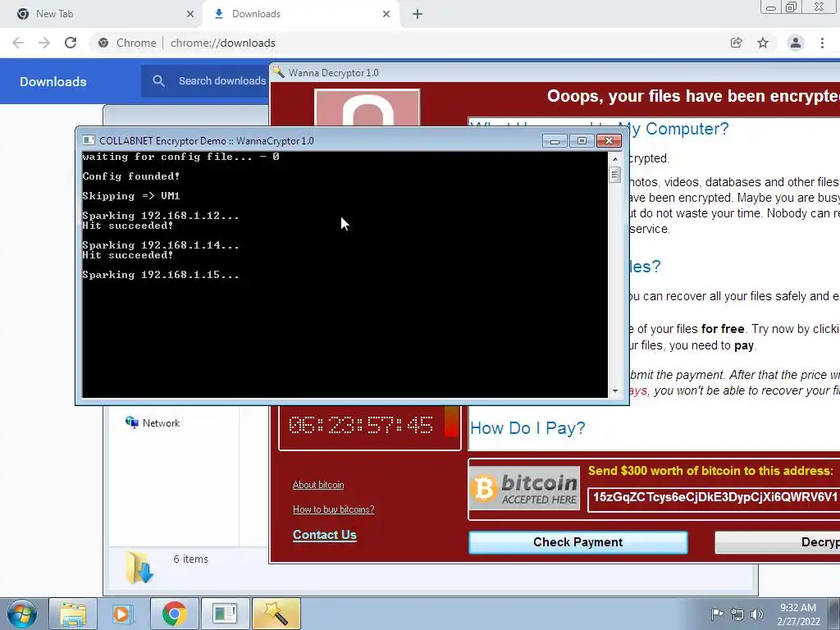Image resolution: width=840 pixels, height=630 pixels.
Task: Click the bitcoin accepted here logo
Action: (x=524, y=488)
